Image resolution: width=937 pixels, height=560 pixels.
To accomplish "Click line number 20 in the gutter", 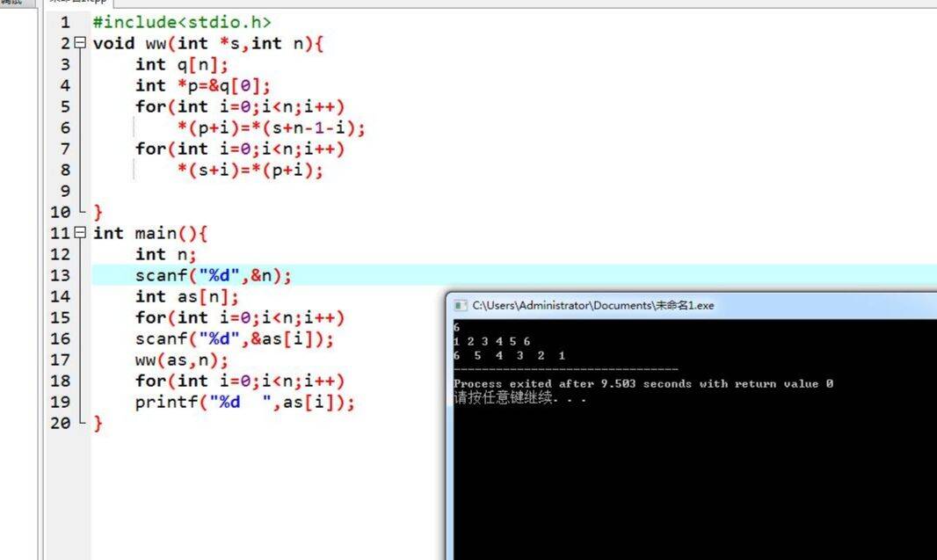I will pyautogui.click(x=61, y=423).
